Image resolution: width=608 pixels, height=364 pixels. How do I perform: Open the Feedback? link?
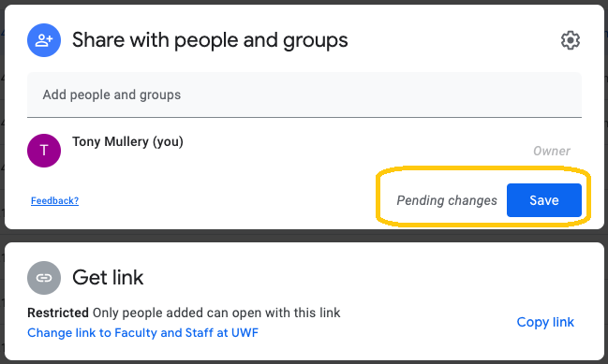[x=54, y=200]
